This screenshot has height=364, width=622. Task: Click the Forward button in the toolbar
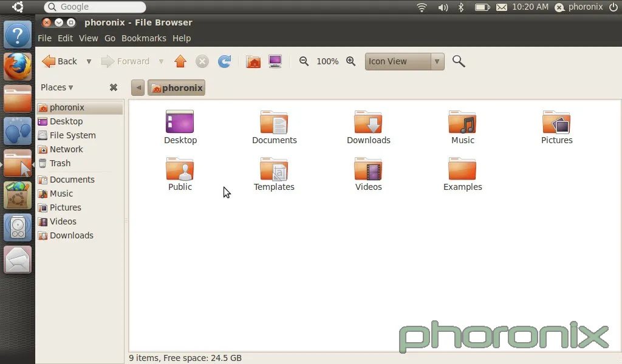click(126, 61)
